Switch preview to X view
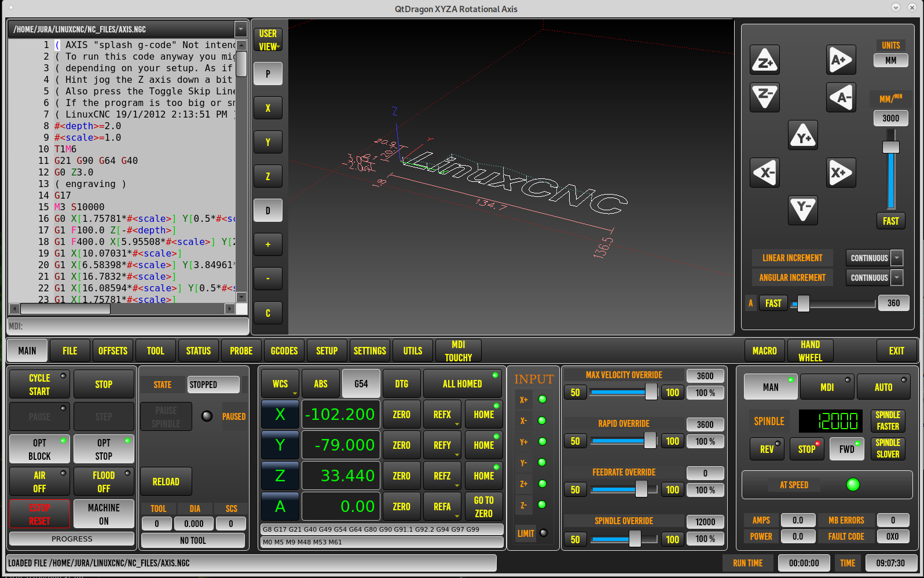Screen dimensions: 924x578 (x=267, y=108)
